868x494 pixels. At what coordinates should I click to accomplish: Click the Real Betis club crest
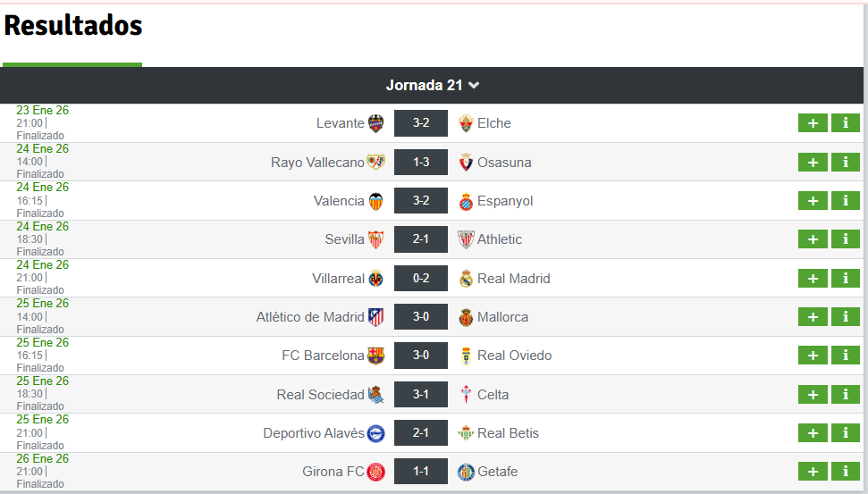(x=466, y=433)
